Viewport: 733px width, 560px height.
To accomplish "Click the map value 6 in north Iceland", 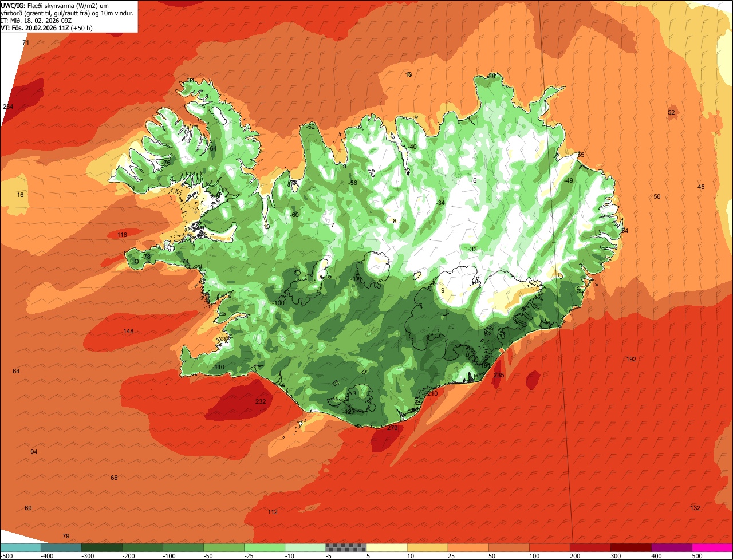I will pos(475,181).
